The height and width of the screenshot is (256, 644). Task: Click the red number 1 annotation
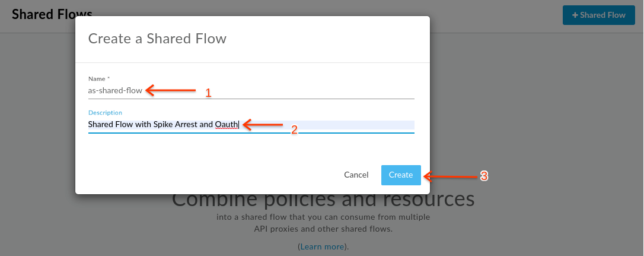click(x=208, y=93)
